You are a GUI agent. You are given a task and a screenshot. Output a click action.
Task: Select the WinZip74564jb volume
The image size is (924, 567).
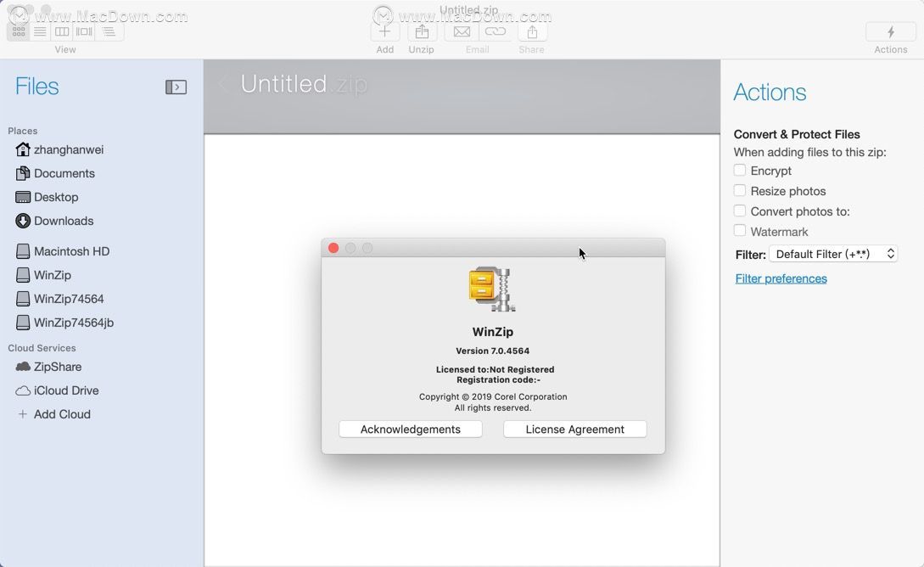(x=64, y=323)
